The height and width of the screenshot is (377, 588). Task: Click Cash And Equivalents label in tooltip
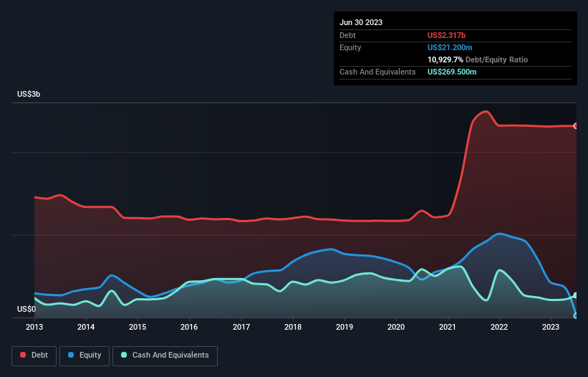[x=377, y=72]
